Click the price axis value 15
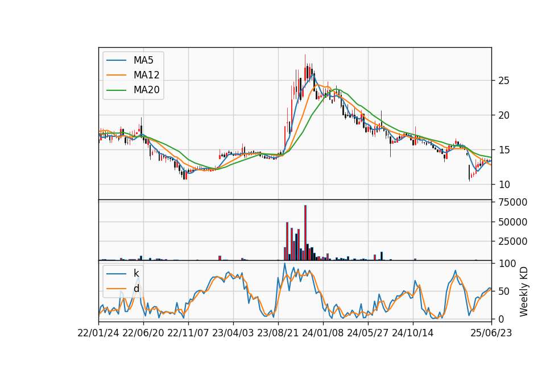Screen dimensions: 546x392 coord(504,150)
